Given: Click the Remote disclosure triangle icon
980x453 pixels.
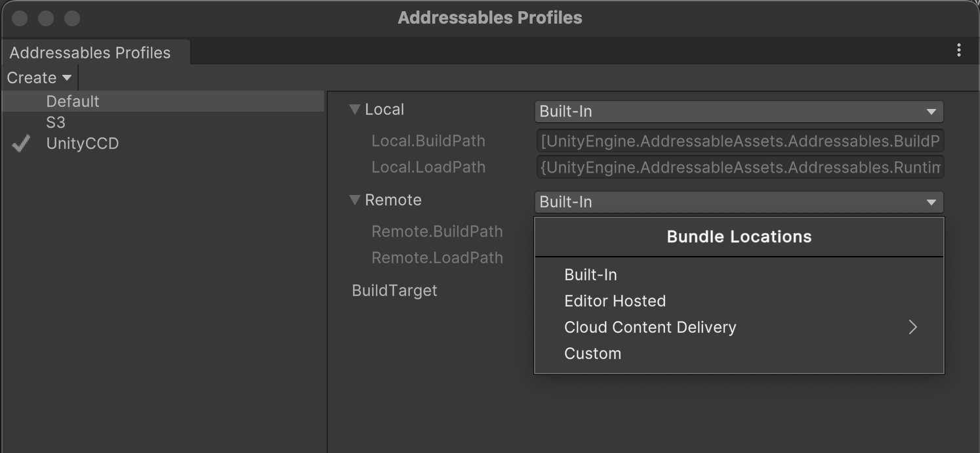Looking at the screenshot, I should tap(355, 200).
